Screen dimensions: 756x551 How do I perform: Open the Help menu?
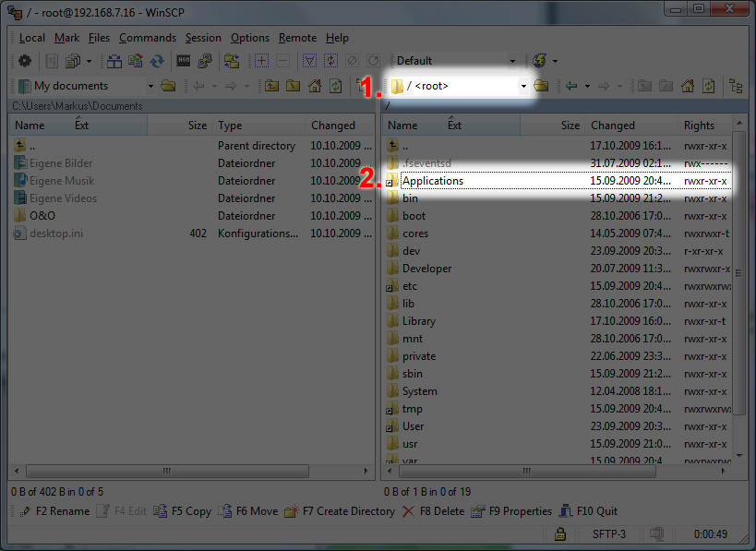337,38
